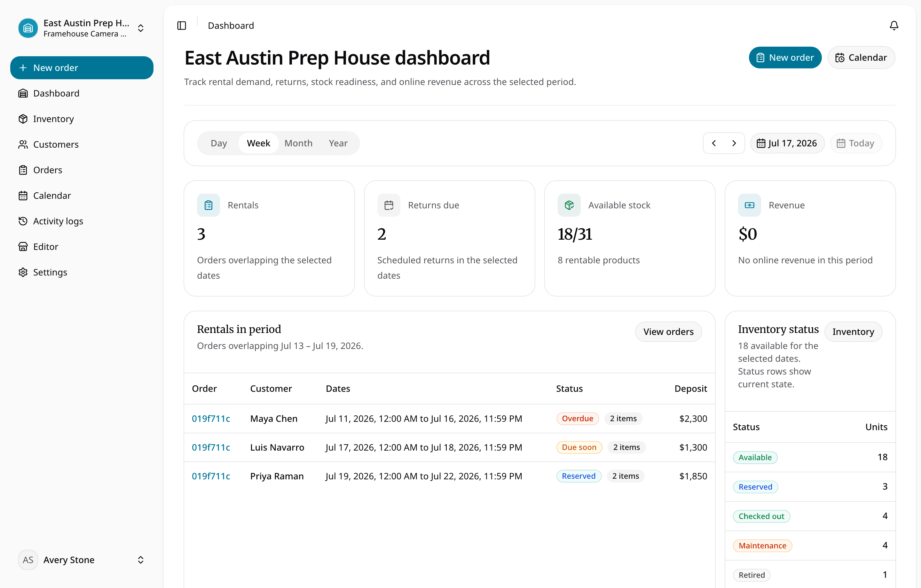
Task: Open Inventory in the sidebar
Action: 82,119
